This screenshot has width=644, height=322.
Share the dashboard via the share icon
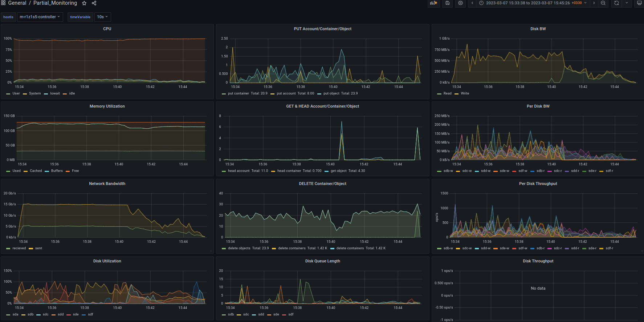click(x=94, y=3)
